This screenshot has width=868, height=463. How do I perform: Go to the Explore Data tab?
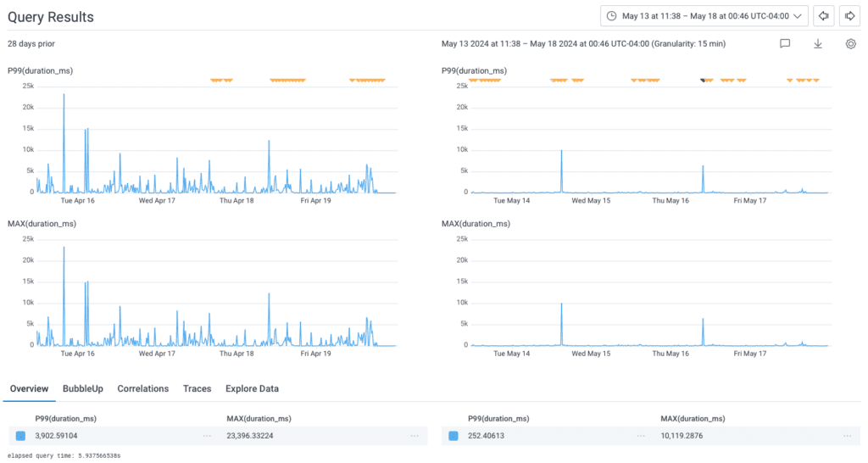252,388
